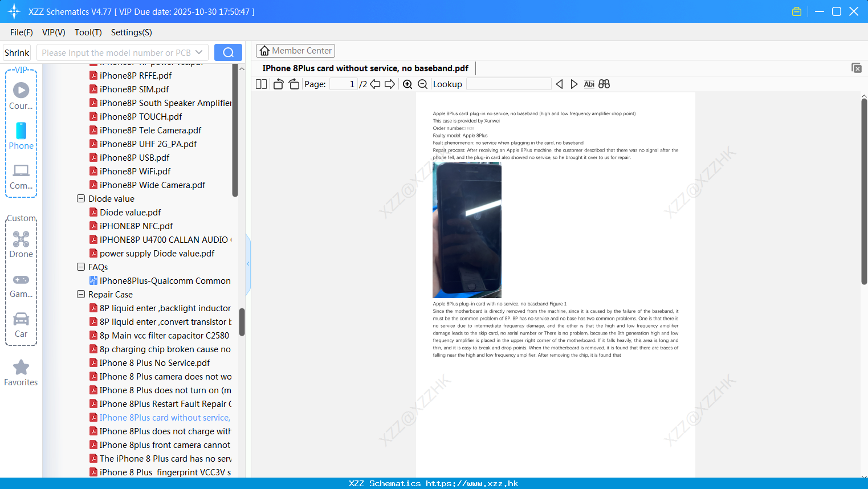The image size is (868, 489).
Task: Open XZZ website link in status bar
Action: coord(472,483)
